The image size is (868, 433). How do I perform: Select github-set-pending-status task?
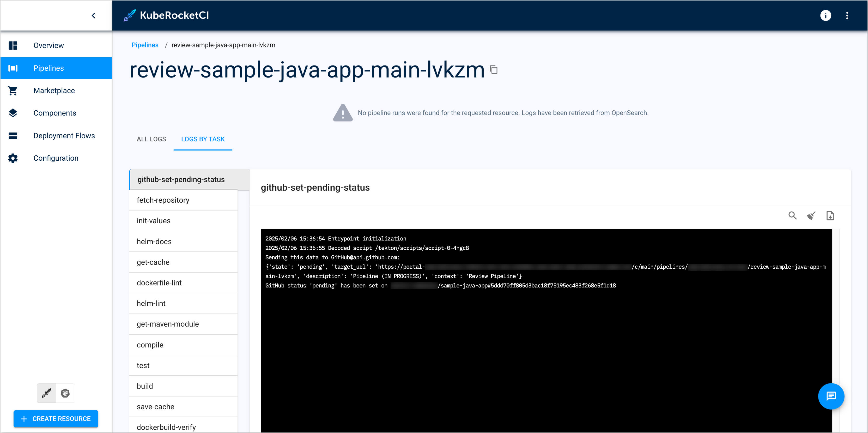[x=186, y=179]
